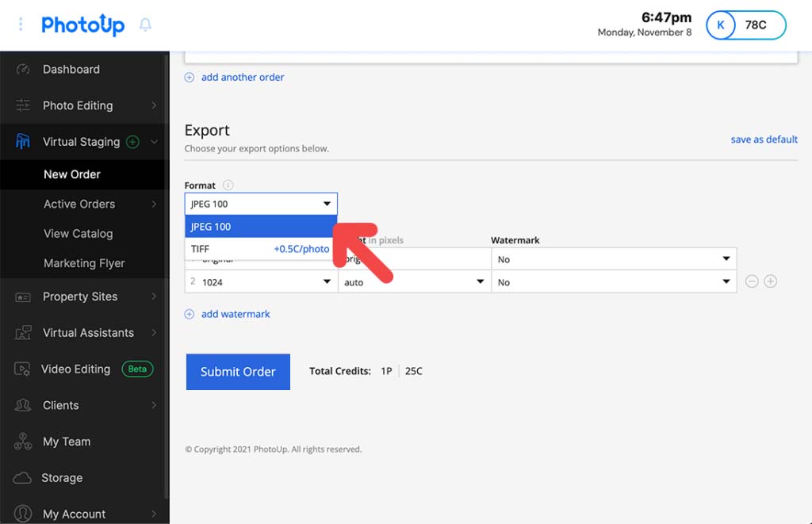Remove size row using minus circle icon
This screenshot has height=524, width=812.
752,281
